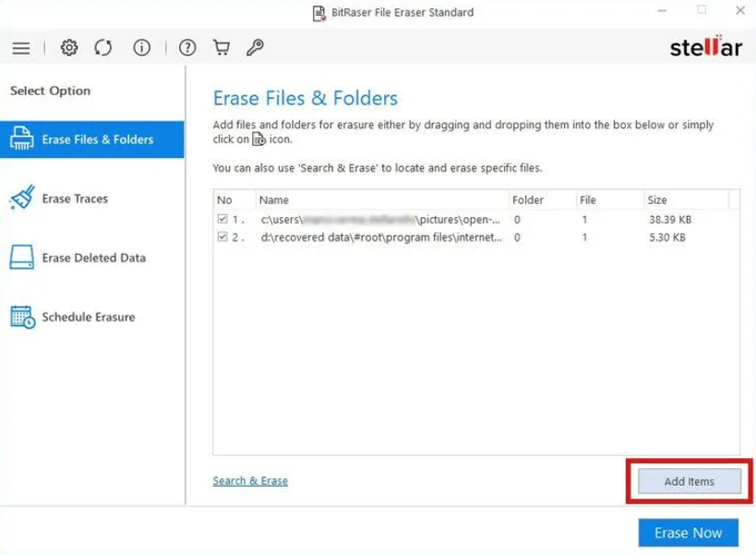Click the shopping cart buy icon
The width and height of the screenshot is (756, 555).
click(x=222, y=48)
